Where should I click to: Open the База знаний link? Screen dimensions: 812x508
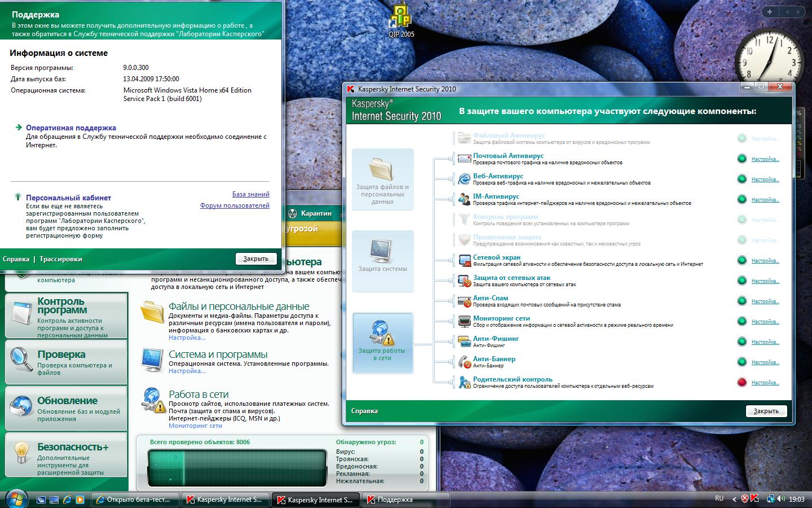[251, 194]
